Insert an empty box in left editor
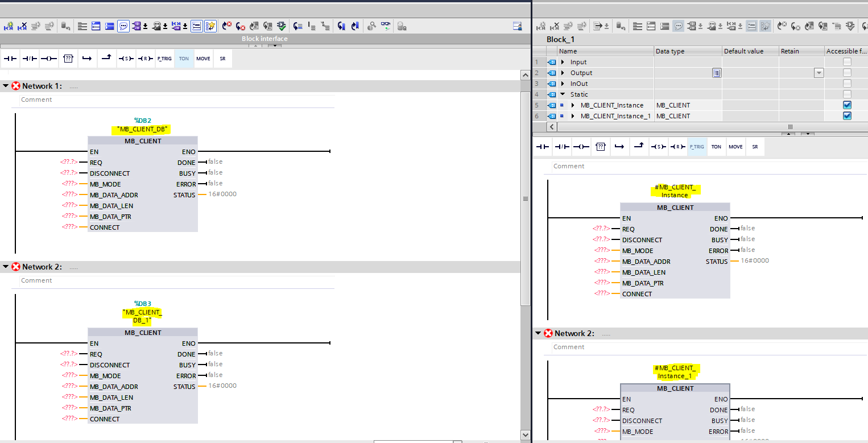Screen dimensions: 868x443 68,59
